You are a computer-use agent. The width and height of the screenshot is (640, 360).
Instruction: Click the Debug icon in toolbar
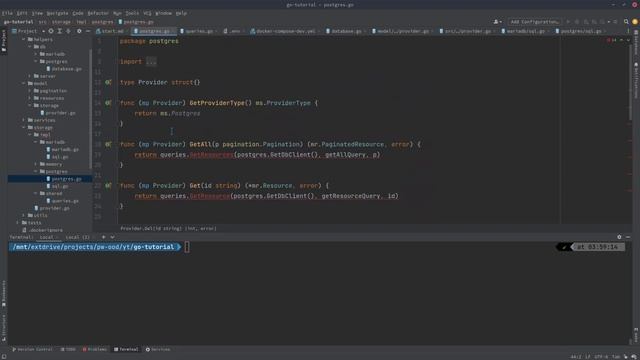[577, 22]
